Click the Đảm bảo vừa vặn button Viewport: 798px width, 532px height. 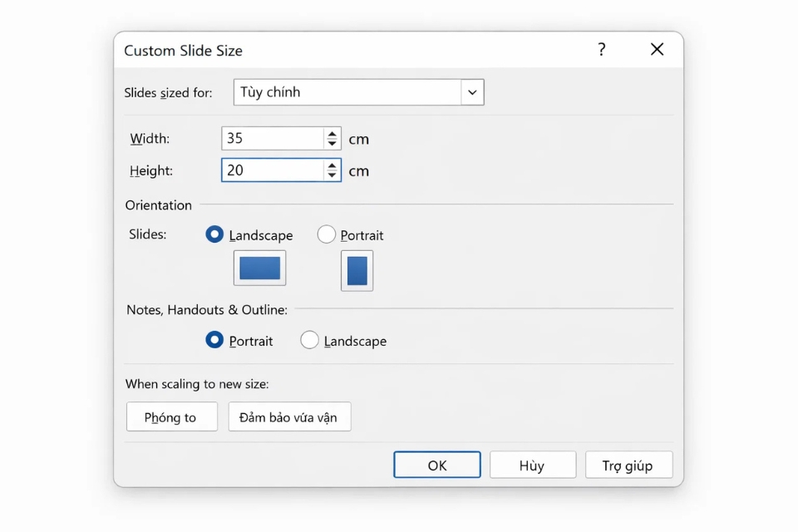289,417
